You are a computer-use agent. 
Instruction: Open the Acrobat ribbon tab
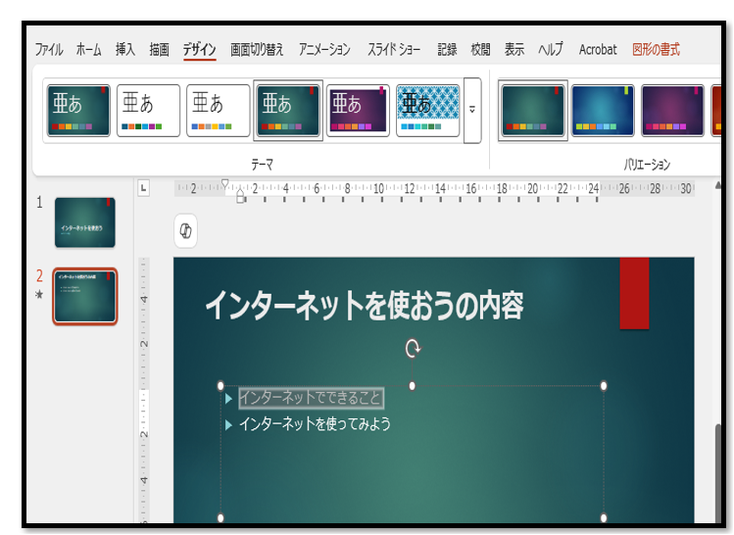pyautogui.click(x=598, y=49)
